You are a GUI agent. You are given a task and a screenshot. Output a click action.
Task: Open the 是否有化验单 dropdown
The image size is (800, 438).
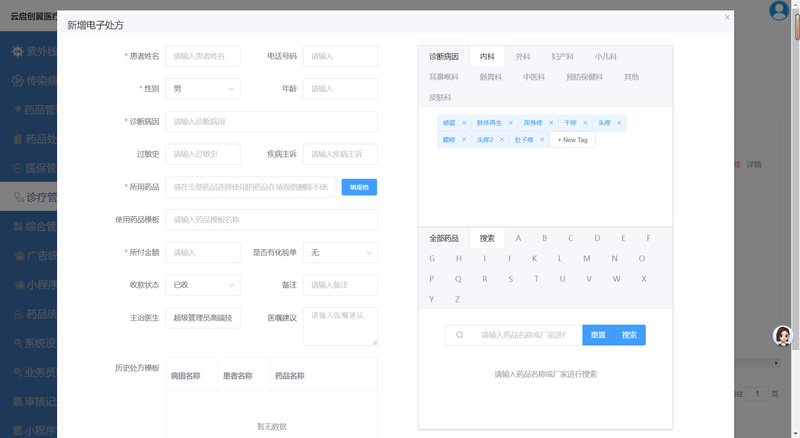pyautogui.click(x=340, y=253)
